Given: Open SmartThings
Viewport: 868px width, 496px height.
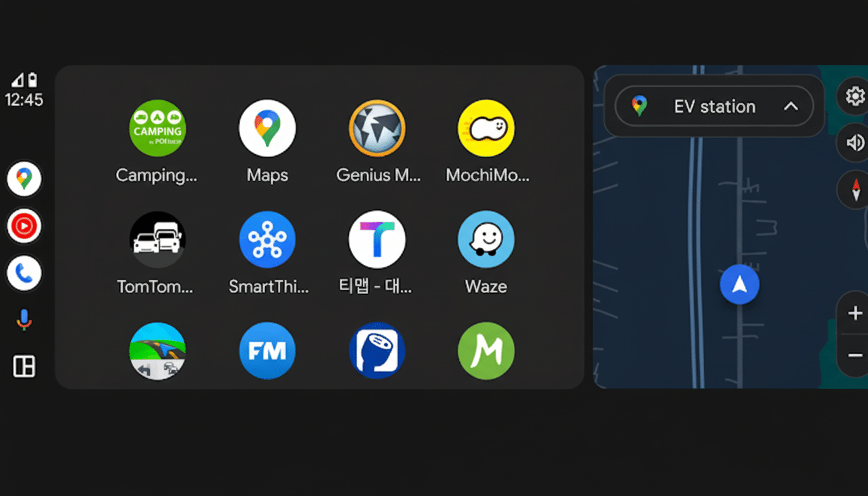Looking at the screenshot, I should [x=267, y=239].
